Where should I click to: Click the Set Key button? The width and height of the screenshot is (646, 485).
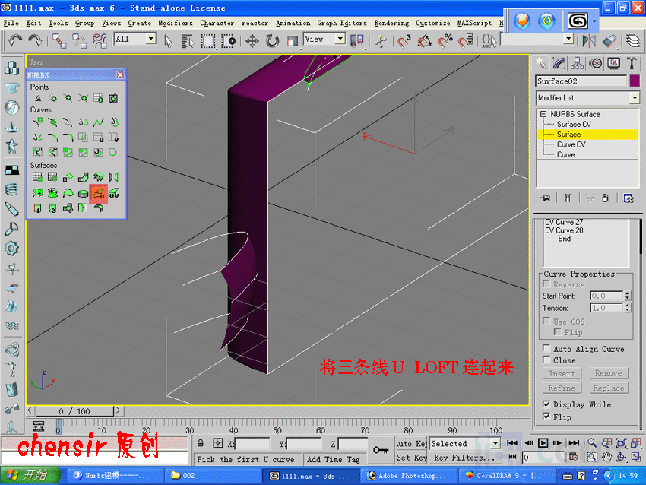[x=412, y=458]
